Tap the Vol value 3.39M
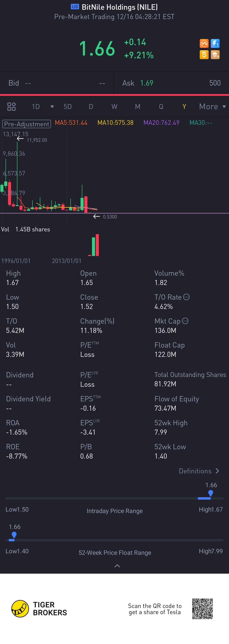 click(15, 354)
